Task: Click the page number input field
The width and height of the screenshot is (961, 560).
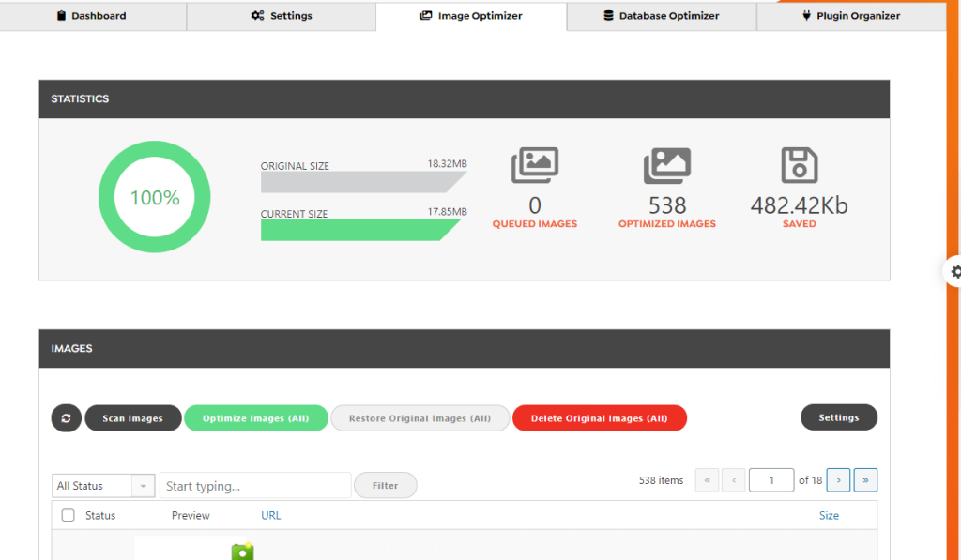Action: (x=771, y=479)
